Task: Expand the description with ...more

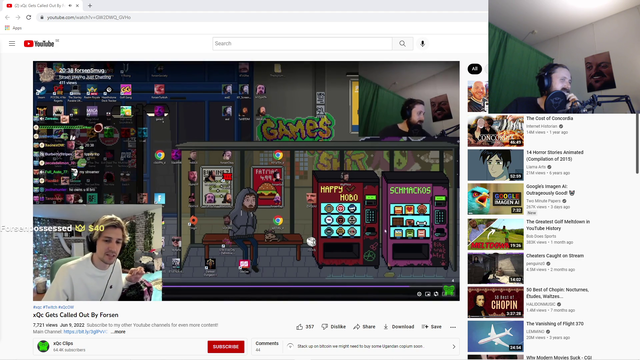Action: (118, 332)
